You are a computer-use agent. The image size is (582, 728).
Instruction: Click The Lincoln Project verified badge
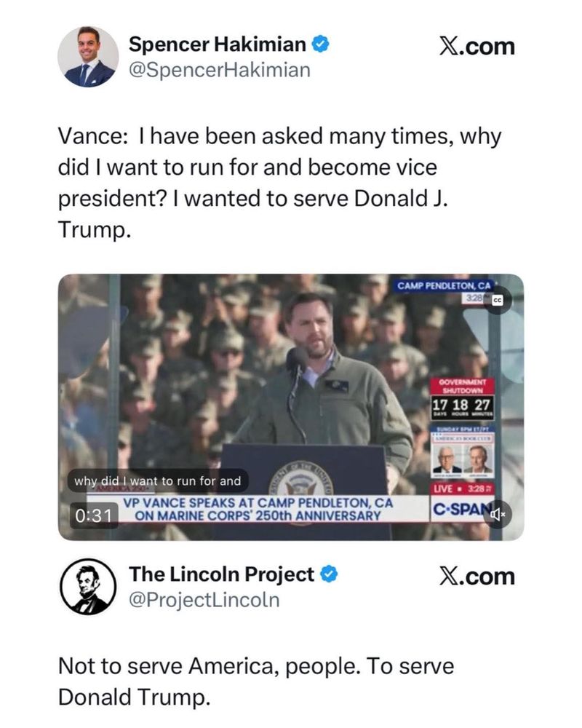(x=330, y=574)
